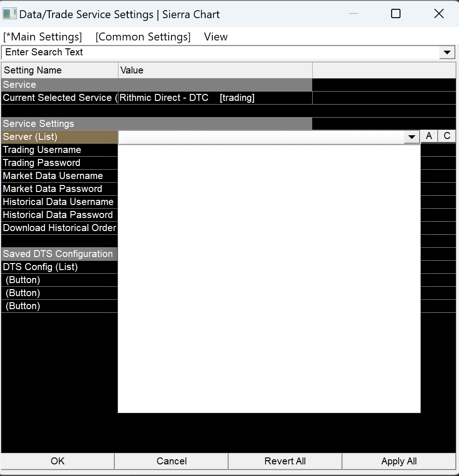The width and height of the screenshot is (459, 476).
Task: Click the Setting Name column header
Action: click(x=60, y=71)
